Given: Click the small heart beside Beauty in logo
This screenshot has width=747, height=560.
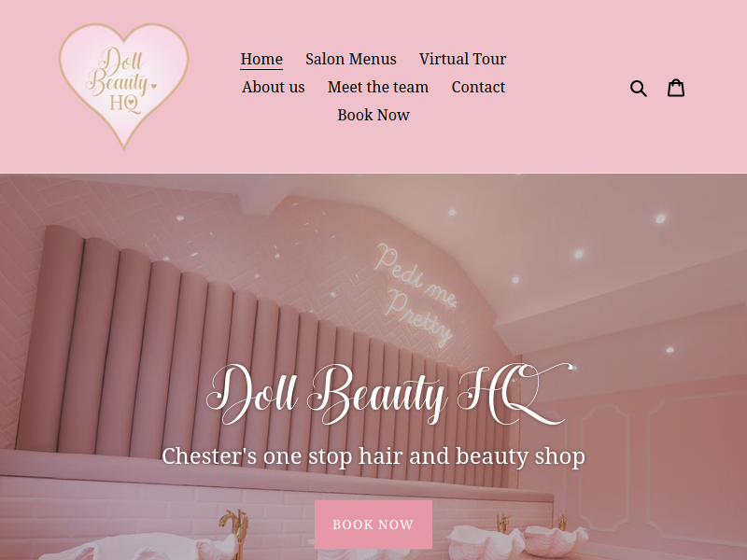Looking at the screenshot, I should (153, 86).
